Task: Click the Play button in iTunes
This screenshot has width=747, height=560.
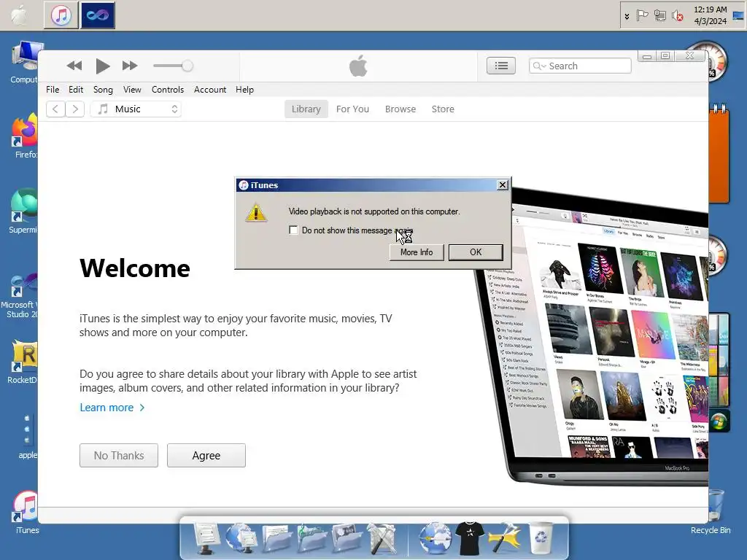Action: tap(102, 66)
